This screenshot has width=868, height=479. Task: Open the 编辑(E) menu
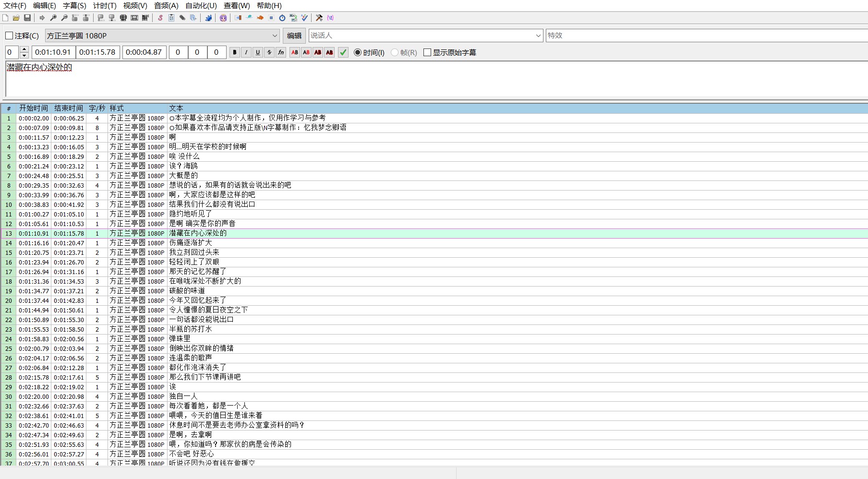tap(45, 6)
